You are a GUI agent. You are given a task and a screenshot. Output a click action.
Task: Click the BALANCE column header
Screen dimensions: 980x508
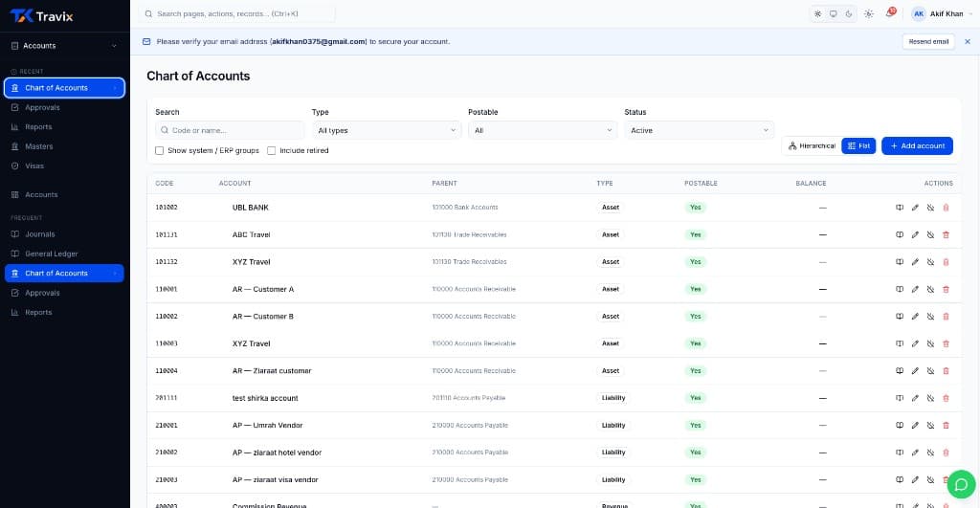click(811, 184)
